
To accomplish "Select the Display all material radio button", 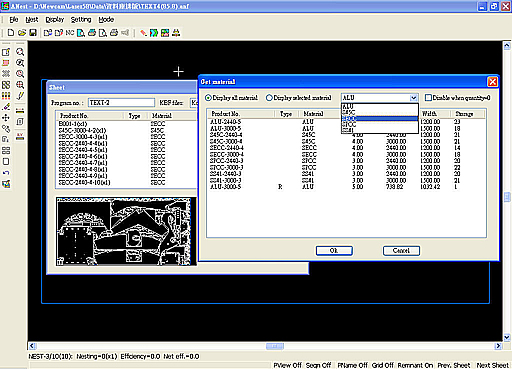I will (x=208, y=98).
